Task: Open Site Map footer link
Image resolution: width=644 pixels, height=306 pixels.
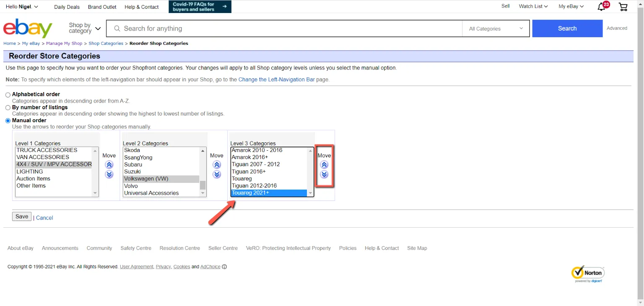Action: tap(417, 248)
